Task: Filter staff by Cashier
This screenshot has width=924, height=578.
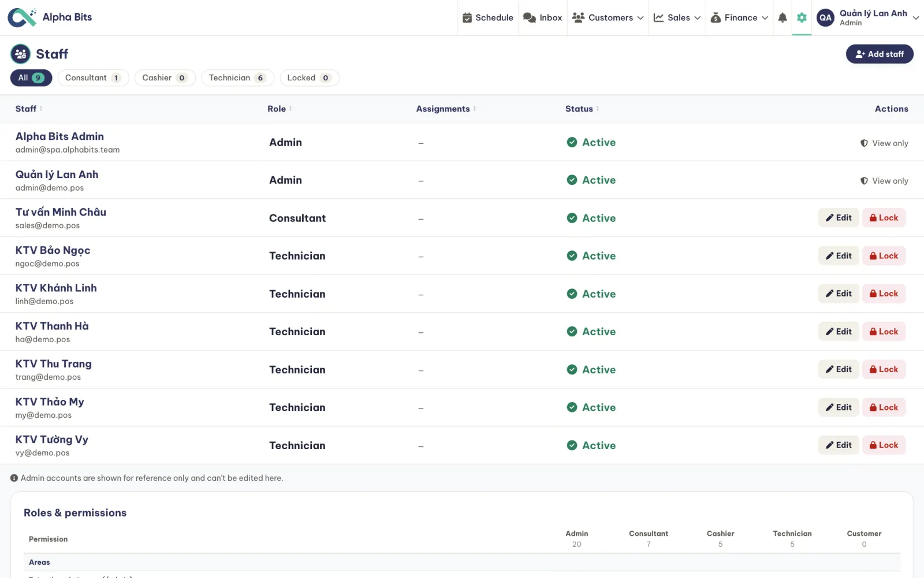Action: [x=165, y=78]
